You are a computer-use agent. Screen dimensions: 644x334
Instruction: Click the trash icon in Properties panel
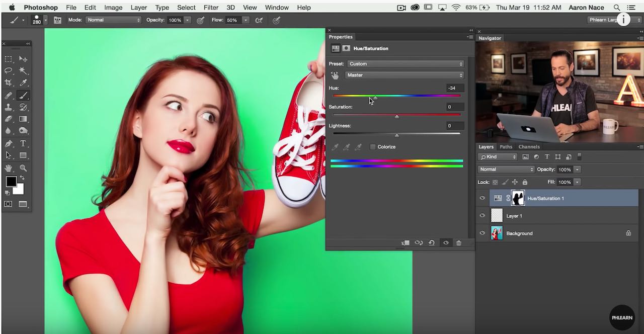[458, 243]
